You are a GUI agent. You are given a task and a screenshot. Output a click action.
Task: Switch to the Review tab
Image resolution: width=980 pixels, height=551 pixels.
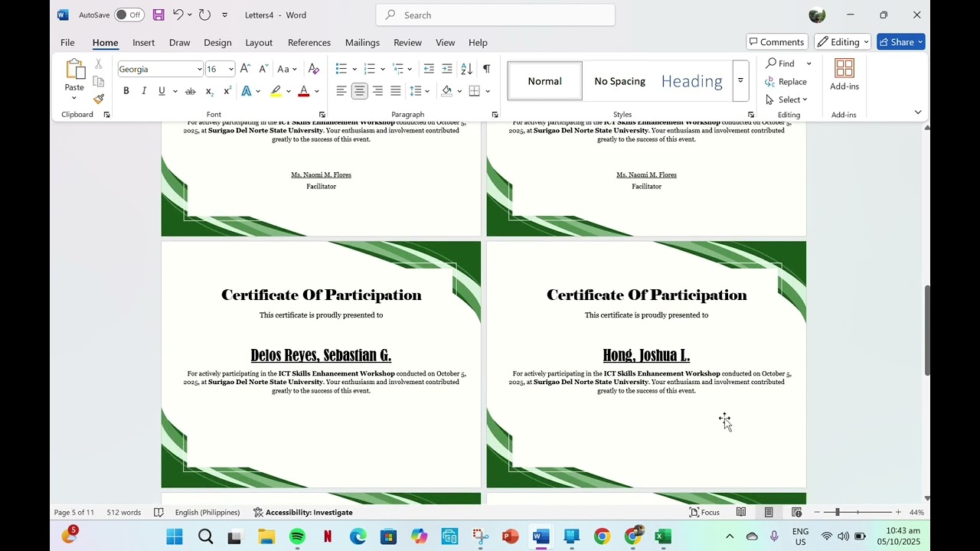(x=407, y=43)
